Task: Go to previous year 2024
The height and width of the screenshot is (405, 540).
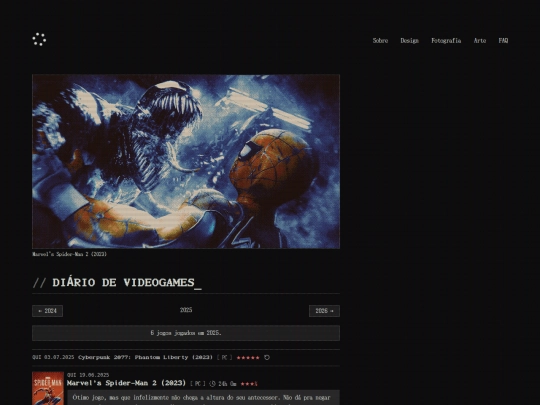Action: click(x=48, y=311)
